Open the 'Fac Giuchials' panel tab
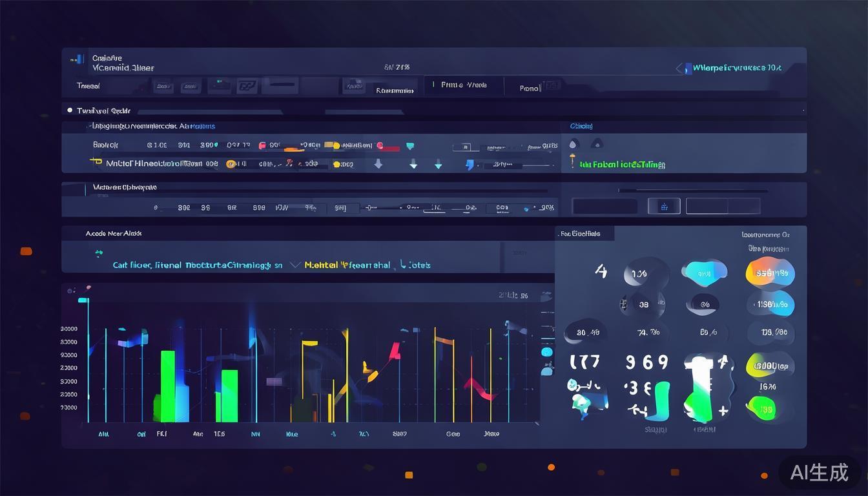Screen dimensions: 868x496 click(581, 234)
